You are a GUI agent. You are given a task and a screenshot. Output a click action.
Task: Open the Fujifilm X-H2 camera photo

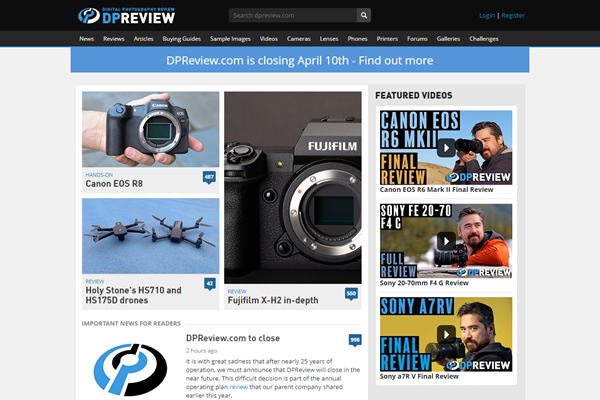click(x=293, y=188)
